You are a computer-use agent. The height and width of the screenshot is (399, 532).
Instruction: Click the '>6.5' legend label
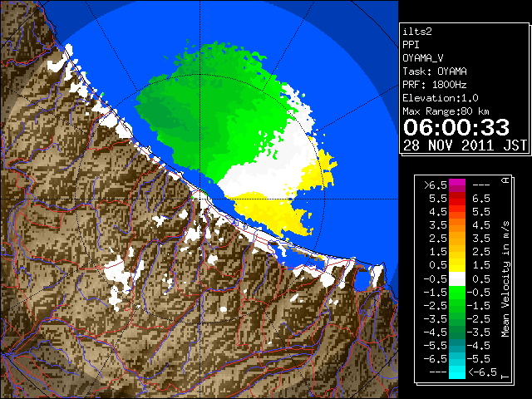(436, 185)
